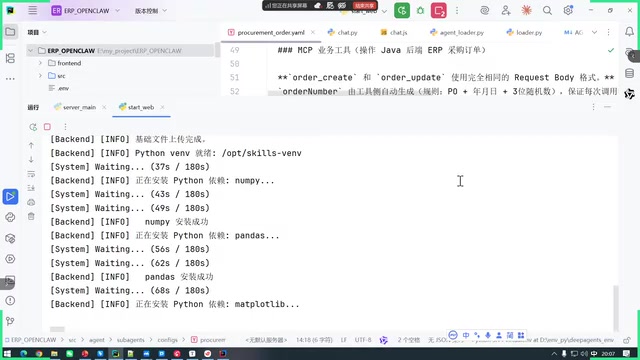The image size is (640, 360).
Task: Clear all console output trash icon
Action: 31,216
